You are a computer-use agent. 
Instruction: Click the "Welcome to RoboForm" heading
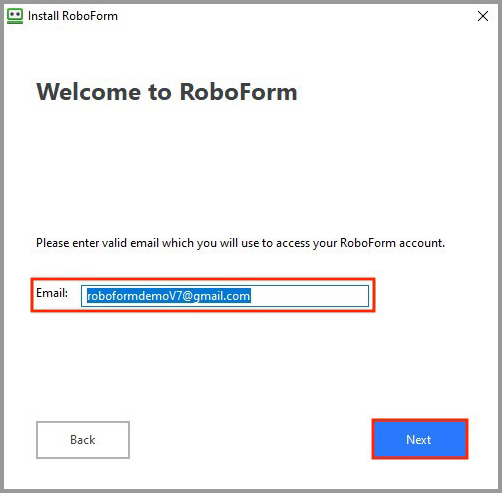click(167, 92)
